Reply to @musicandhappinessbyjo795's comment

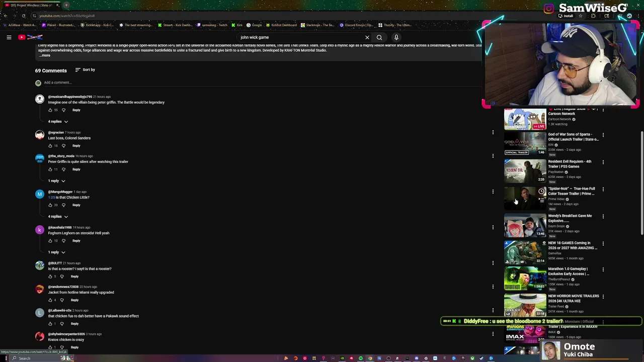click(x=76, y=110)
